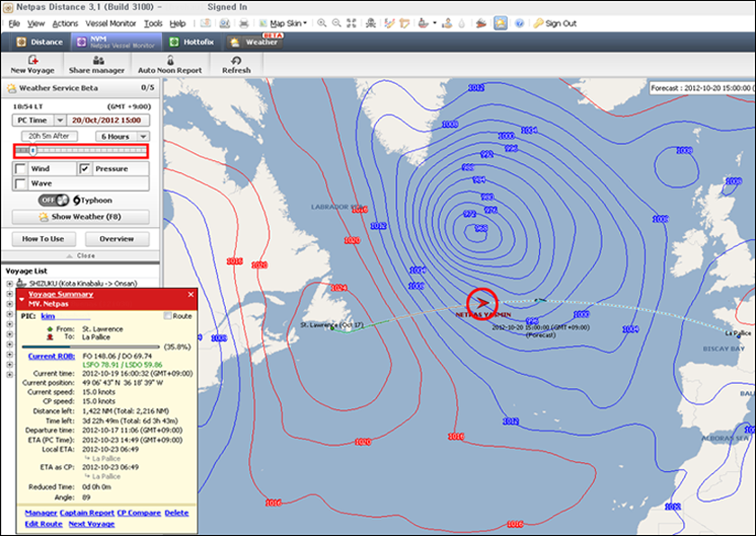
Task: Open the Voyage Summary title link
Action: click(61, 295)
